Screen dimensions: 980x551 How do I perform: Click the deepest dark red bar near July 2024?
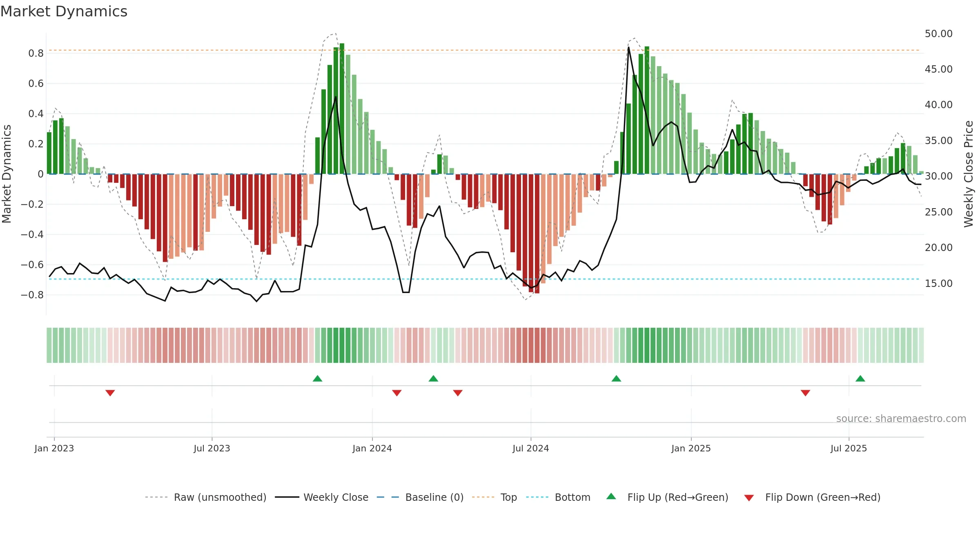point(537,234)
